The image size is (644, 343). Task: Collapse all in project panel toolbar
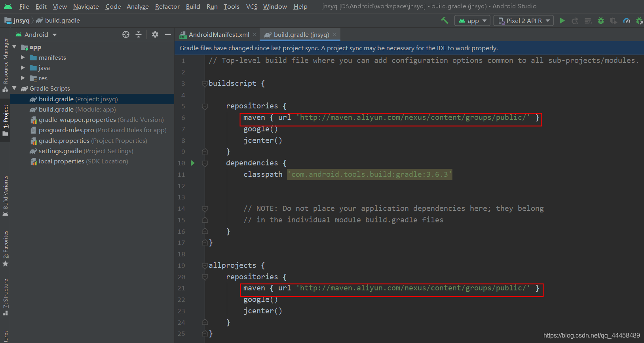[139, 34]
